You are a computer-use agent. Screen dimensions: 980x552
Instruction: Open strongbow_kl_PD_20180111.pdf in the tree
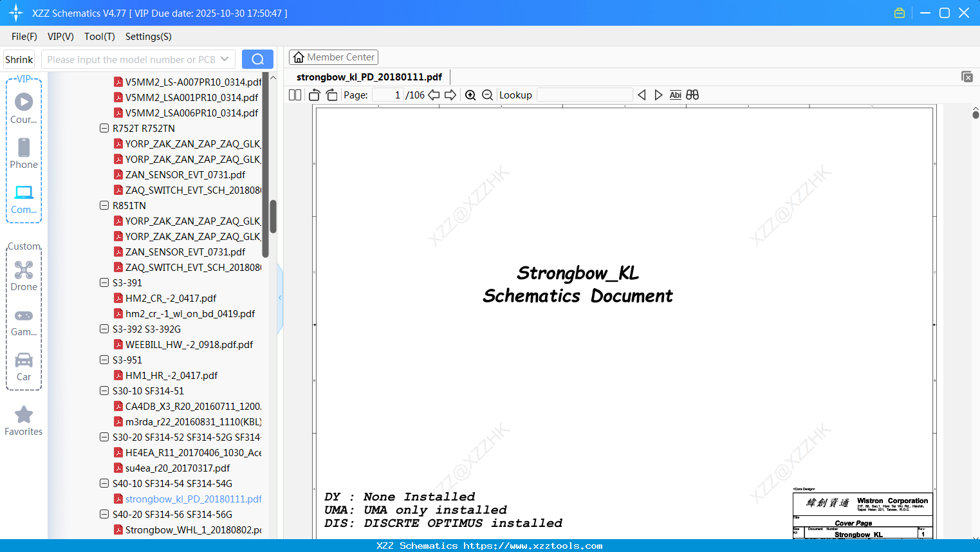[193, 499]
